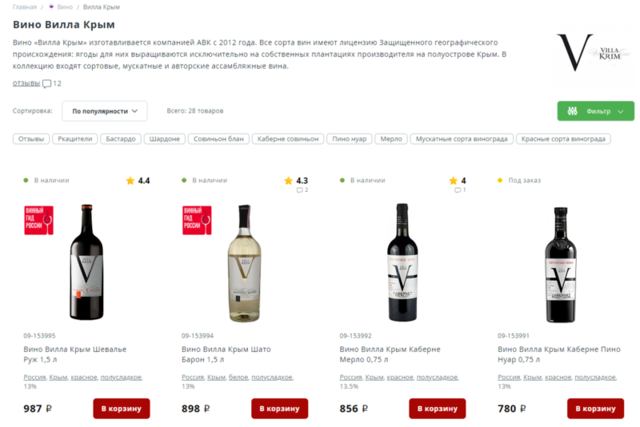This screenshot has width=640, height=427.
Task: Click the wine glass icon in breadcrumbs
Action: tap(52, 7)
